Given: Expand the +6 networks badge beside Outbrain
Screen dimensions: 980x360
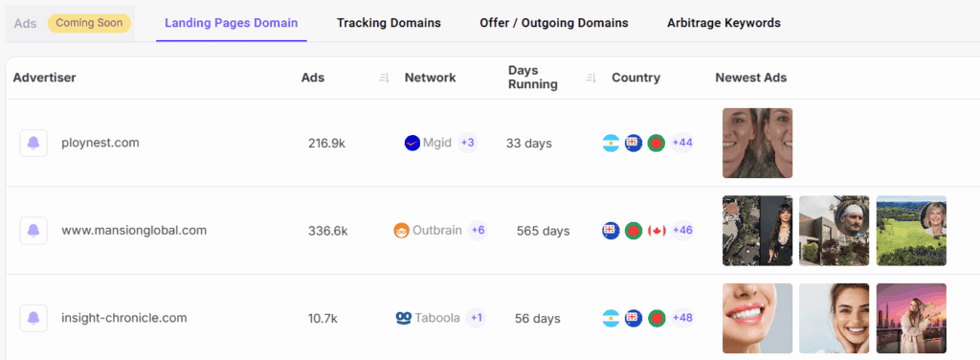Looking at the screenshot, I should point(479,231).
